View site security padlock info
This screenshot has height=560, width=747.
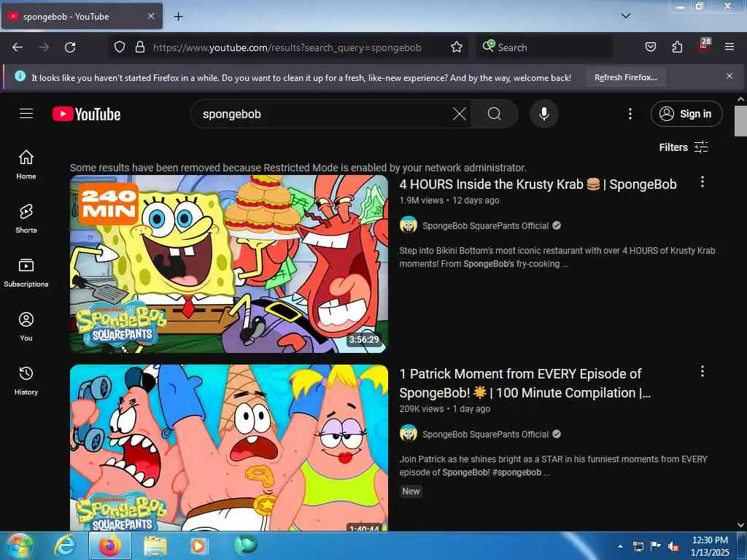[139, 47]
